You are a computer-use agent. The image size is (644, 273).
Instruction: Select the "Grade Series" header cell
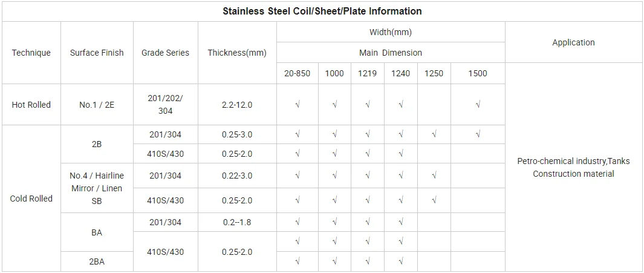165,53
